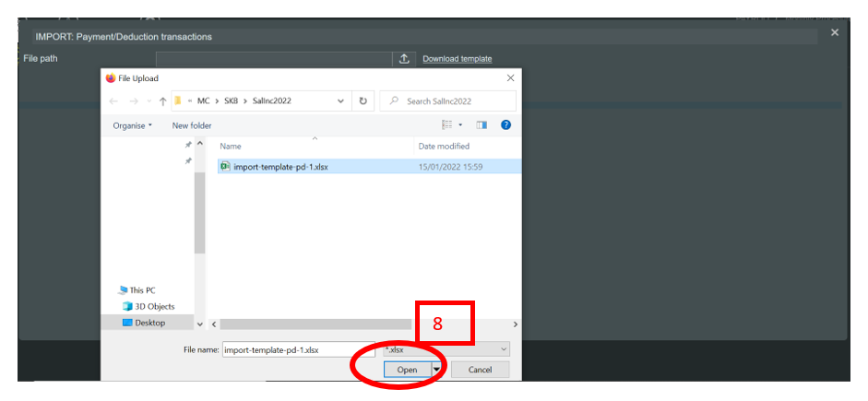Screen dimensions: 868x401
Task: Select the file import-template-pd-1.xlsx
Action: click(369, 166)
